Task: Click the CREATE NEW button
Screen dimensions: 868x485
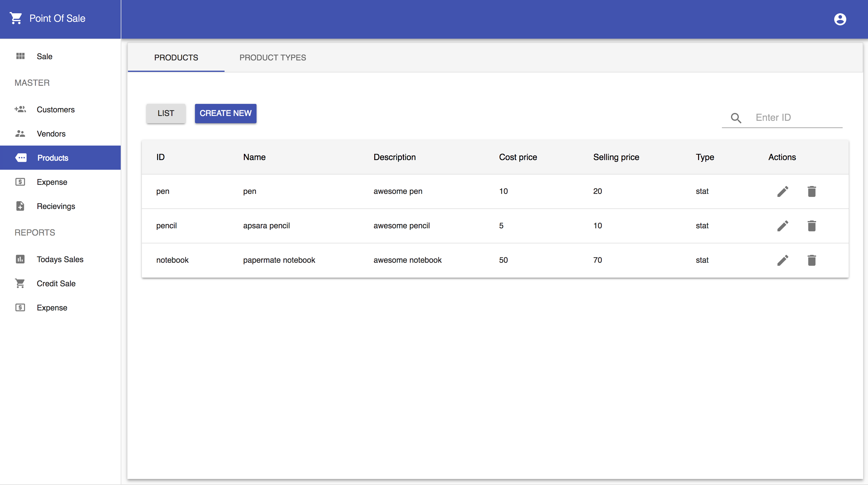Action: [x=225, y=113]
